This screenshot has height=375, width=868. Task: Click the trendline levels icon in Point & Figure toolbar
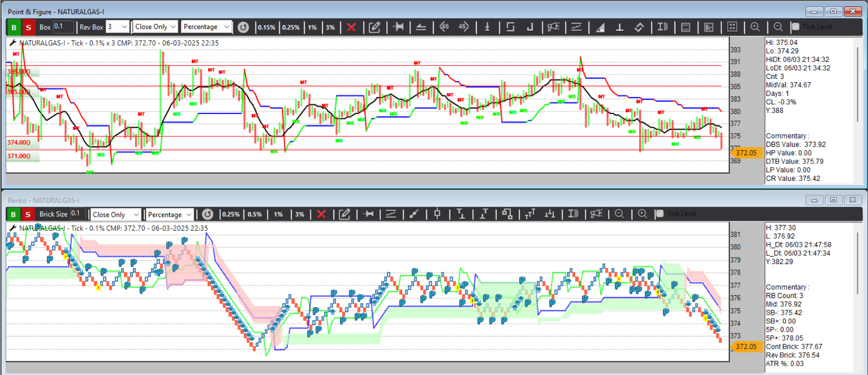(x=421, y=27)
